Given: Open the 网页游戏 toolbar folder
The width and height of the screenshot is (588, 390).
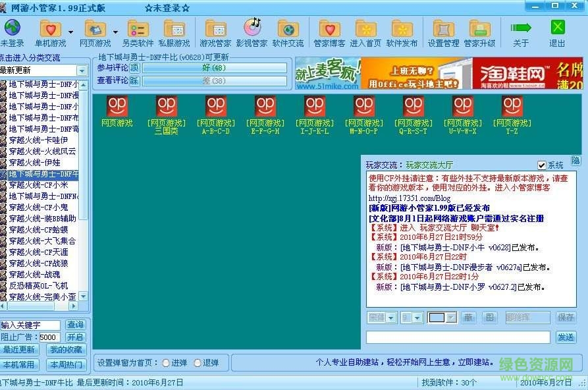Looking at the screenshot, I should 95,28.
